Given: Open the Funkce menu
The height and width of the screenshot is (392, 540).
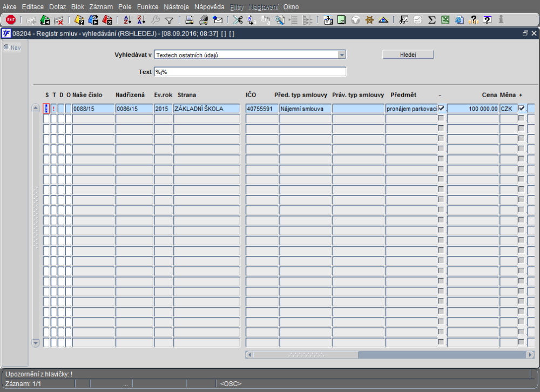Looking at the screenshot, I should (x=147, y=7).
